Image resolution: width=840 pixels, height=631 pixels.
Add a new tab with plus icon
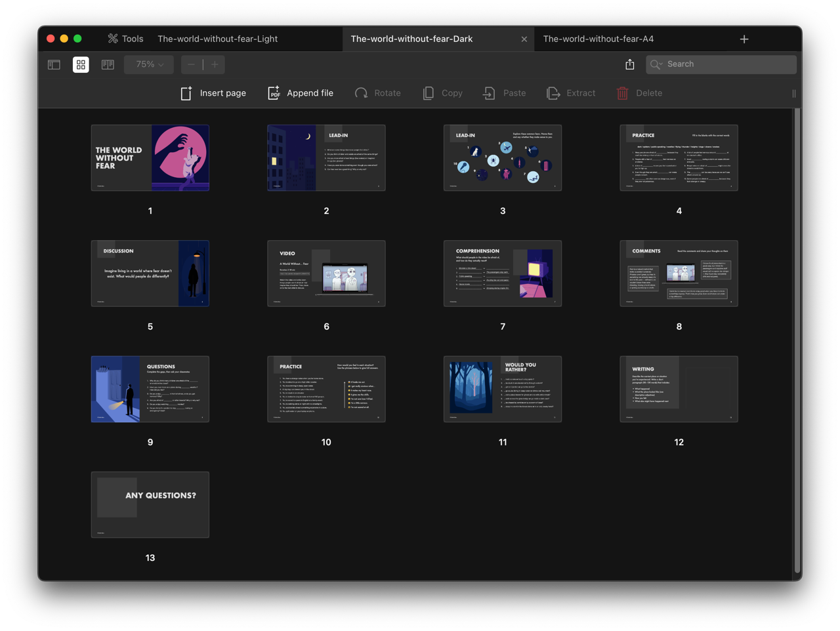744,39
